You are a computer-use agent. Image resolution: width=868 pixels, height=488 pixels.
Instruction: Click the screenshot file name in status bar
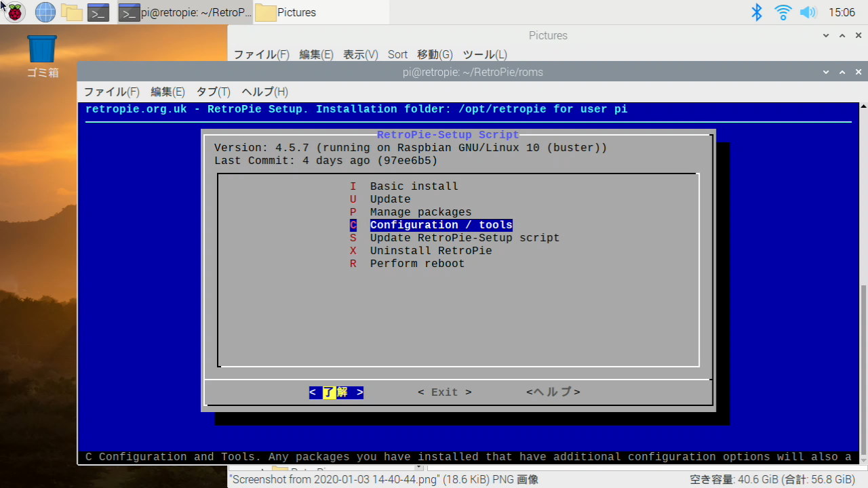point(384,480)
